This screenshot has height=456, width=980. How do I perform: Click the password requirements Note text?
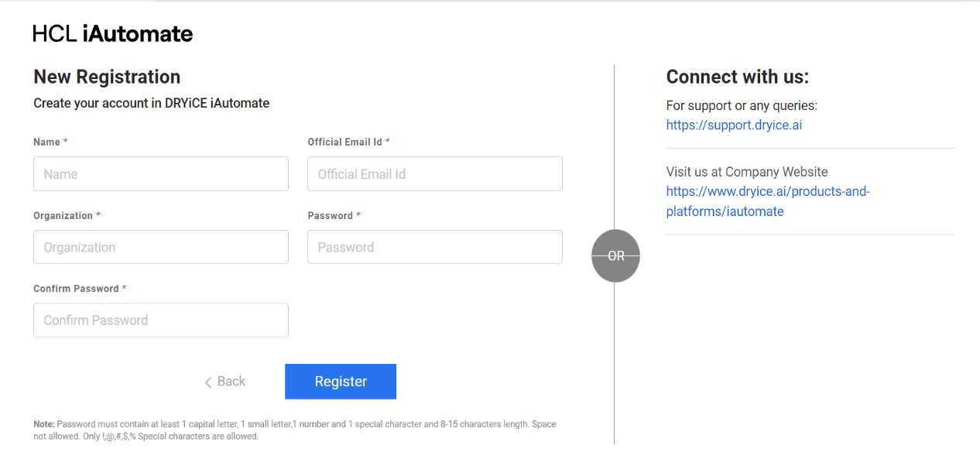pos(294,430)
